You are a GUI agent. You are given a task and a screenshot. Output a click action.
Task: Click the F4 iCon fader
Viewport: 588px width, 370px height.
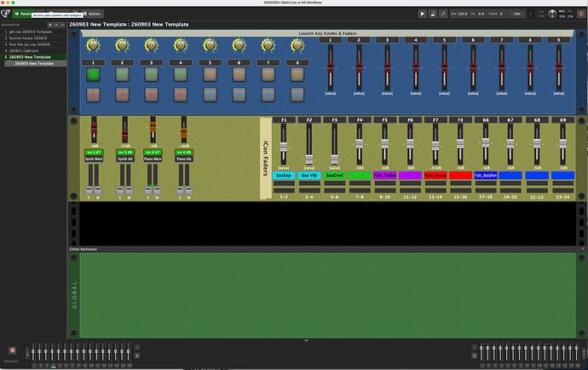pyautogui.click(x=360, y=146)
